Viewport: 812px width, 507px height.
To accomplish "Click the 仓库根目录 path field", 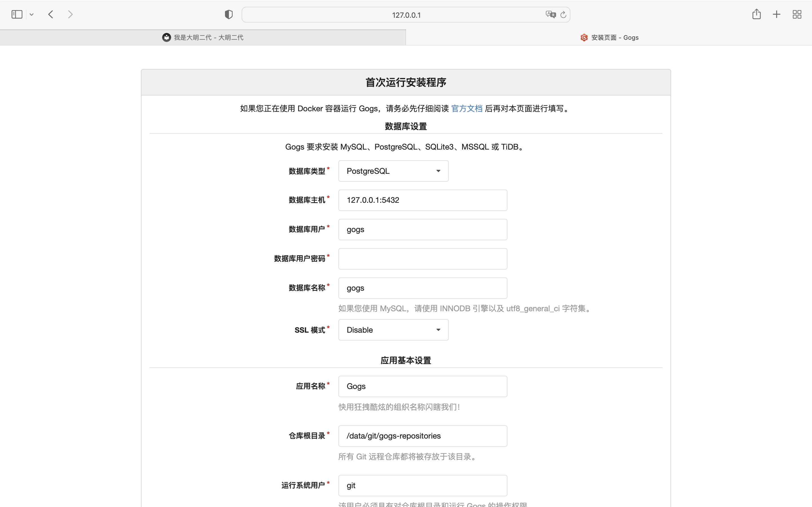I will tap(422, 436).
